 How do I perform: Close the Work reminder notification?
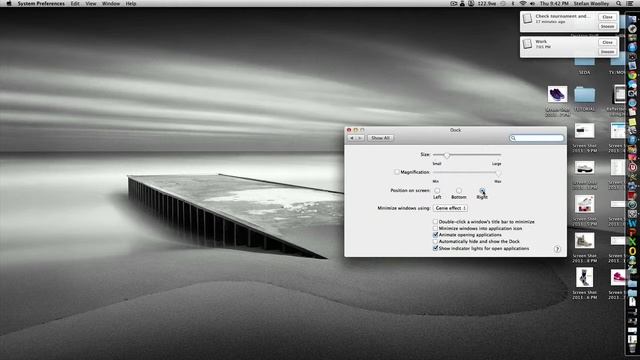[x=607, y=42]
